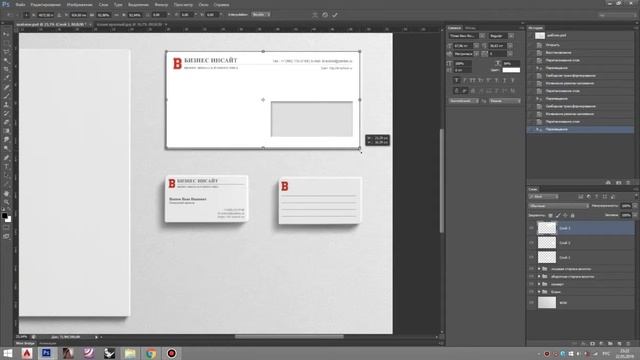This screenshot has width=640, height=360.
Task: Select the Hand tool
Action: click(x=6, y=193)
